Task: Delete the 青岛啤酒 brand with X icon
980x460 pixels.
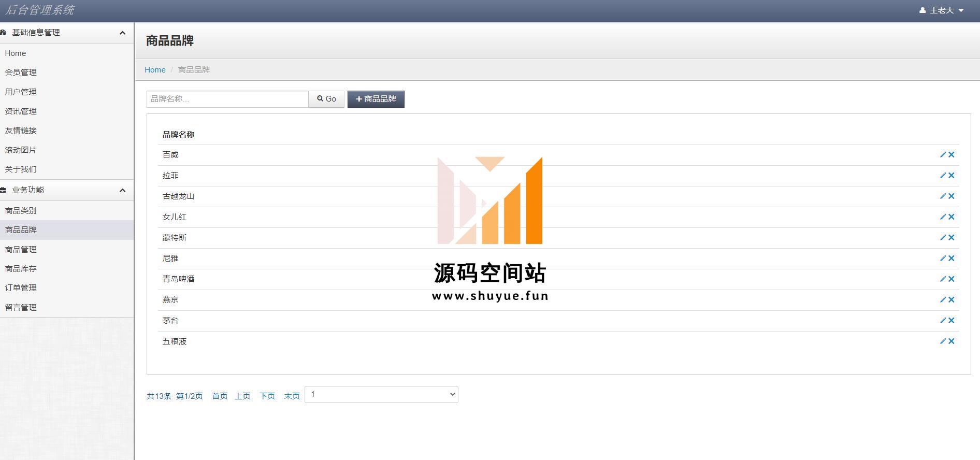Action: pos(952,279)
